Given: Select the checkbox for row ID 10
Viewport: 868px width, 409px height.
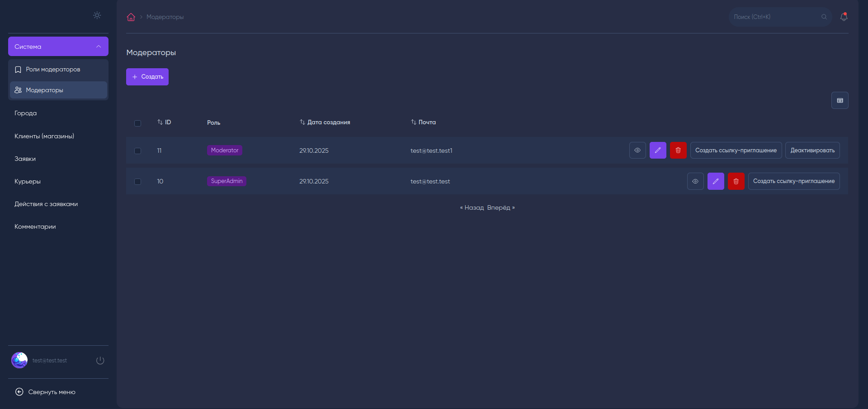Looking at the screenshot, I should (x=138, y=182).
